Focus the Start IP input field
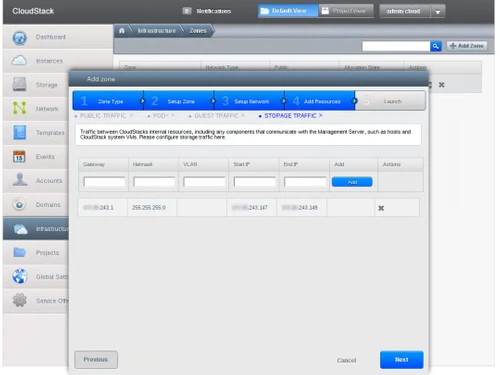Viewport: 500px width, 375px height. [255, 182]
